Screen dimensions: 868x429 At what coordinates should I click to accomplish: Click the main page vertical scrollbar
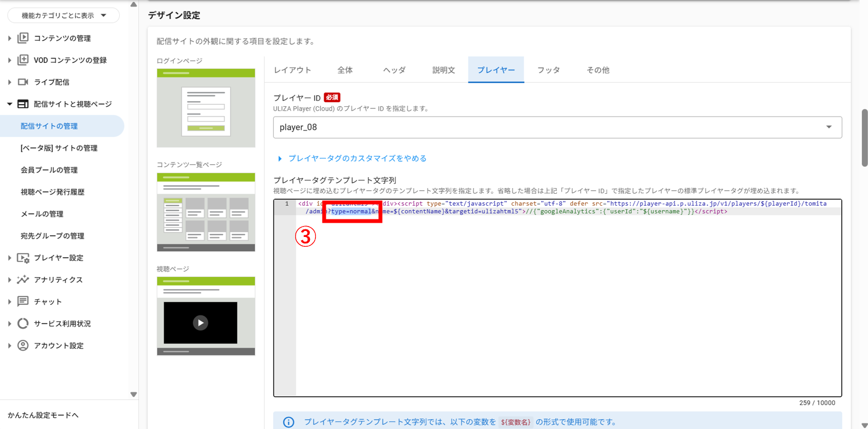pos(864,137)
